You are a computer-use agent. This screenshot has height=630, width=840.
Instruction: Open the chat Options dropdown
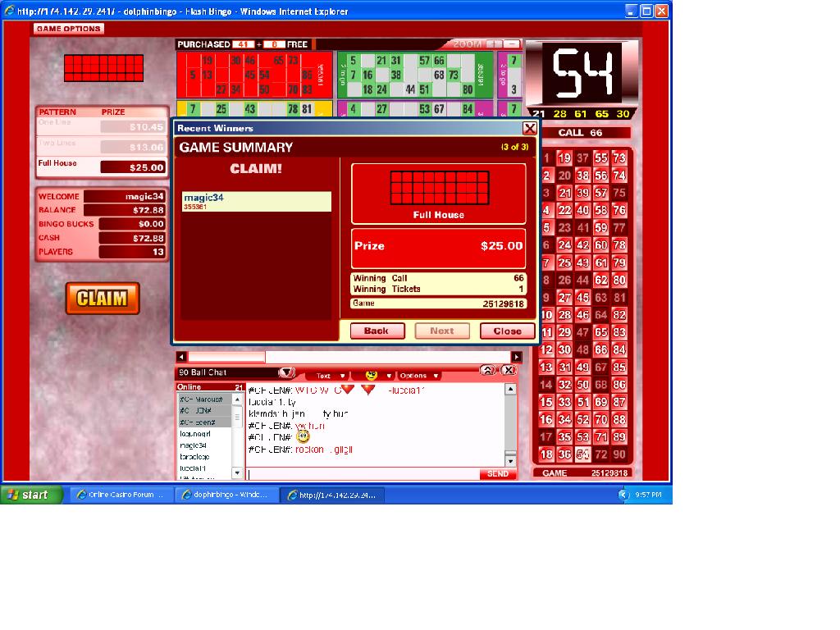coord(419,376)
